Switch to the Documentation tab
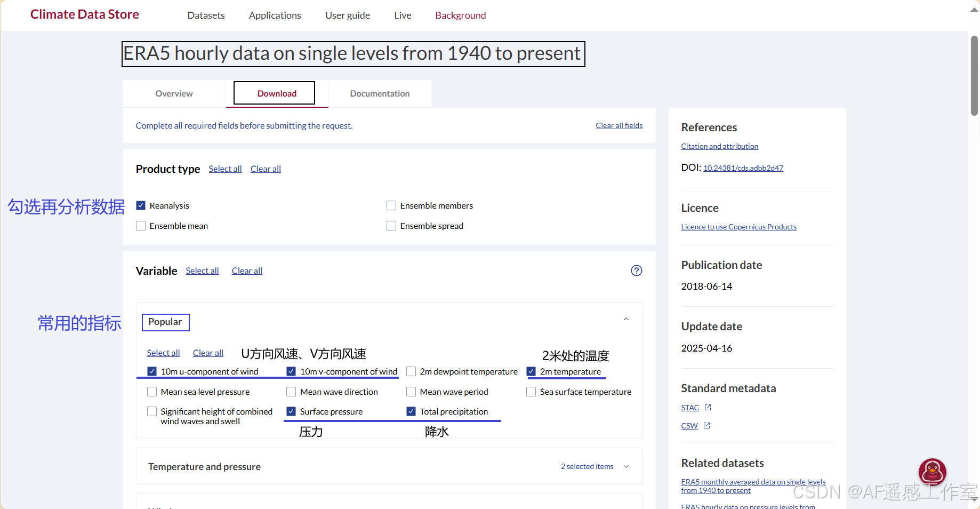The width and height of the screenshot is (980, 509). tap(380, 93)
